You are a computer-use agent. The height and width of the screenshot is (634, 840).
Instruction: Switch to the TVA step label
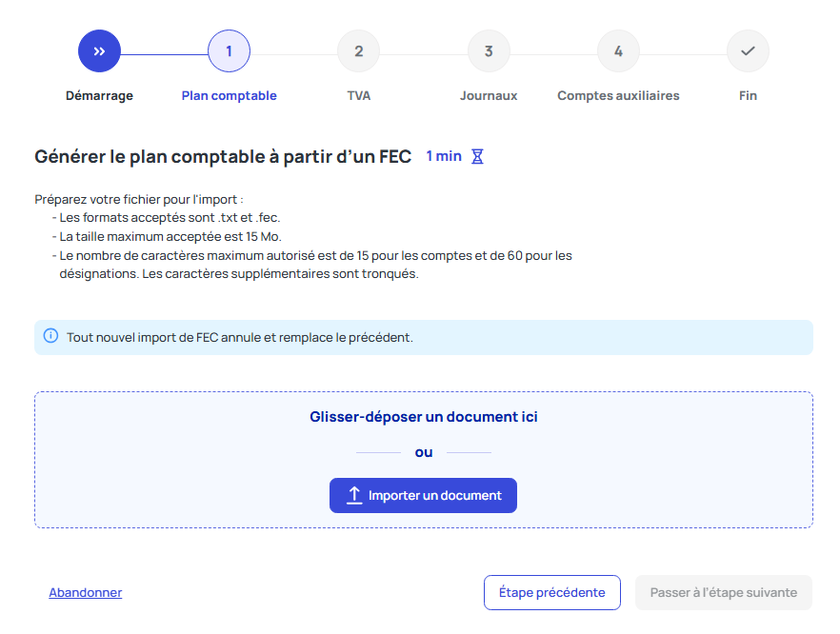tap(358, 95)
